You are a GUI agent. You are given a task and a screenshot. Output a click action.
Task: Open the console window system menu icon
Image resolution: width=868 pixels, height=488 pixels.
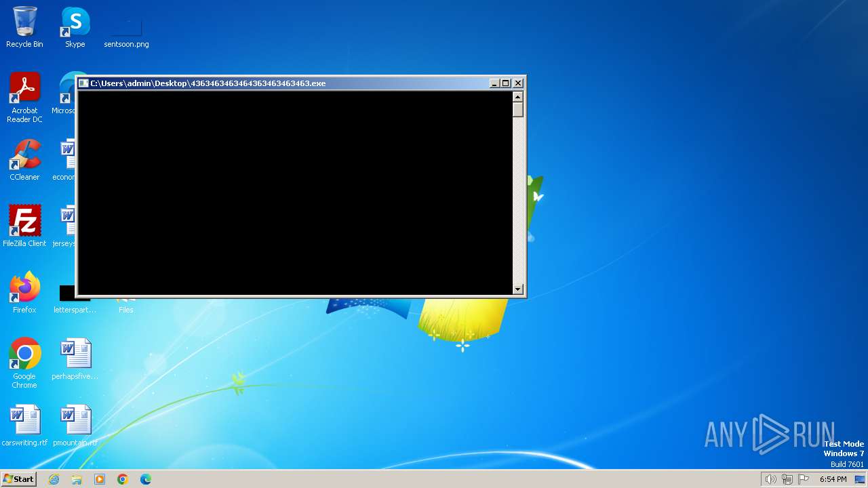(83, 83)
